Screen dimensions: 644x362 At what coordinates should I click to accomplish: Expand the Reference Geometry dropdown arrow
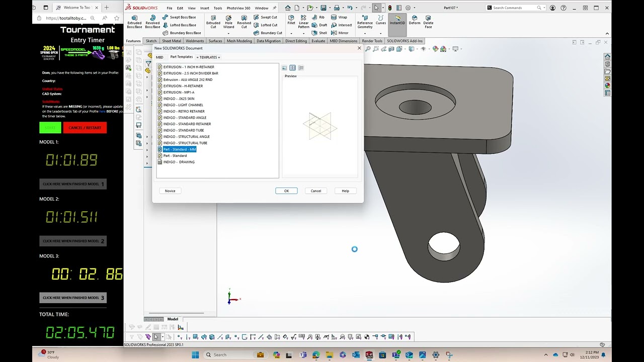click(365, 33)
